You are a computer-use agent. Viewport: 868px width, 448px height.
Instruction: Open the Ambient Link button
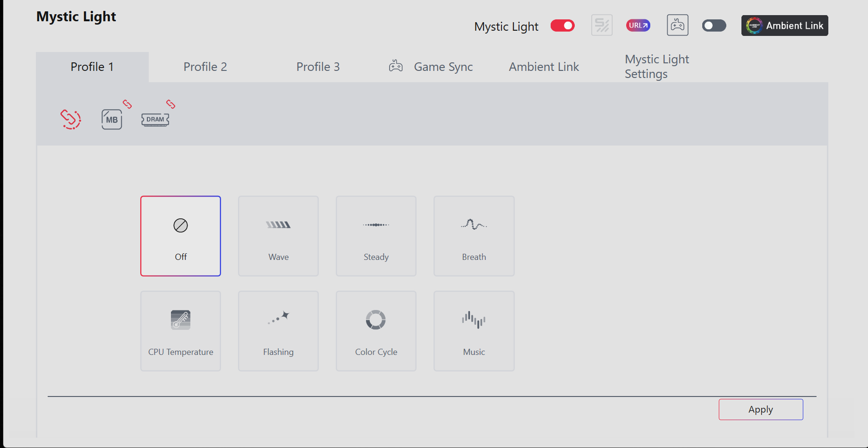pos(785,26)
